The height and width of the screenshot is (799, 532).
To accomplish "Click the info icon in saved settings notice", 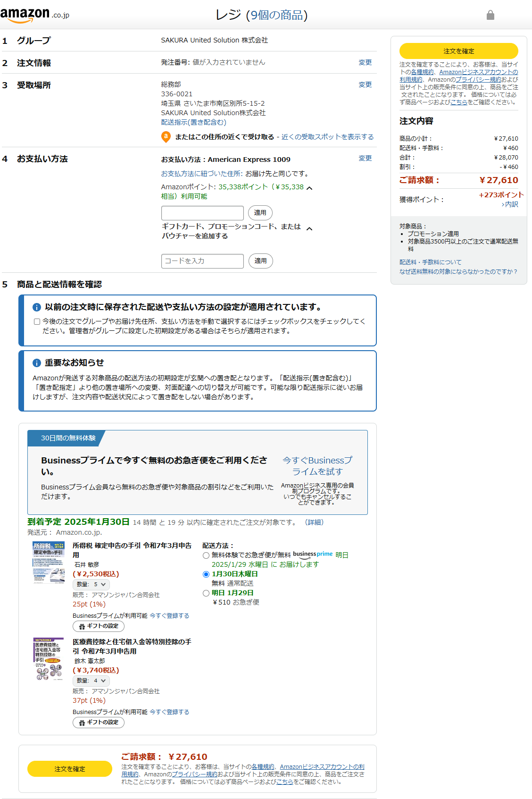I will click(x=37, y=307).
